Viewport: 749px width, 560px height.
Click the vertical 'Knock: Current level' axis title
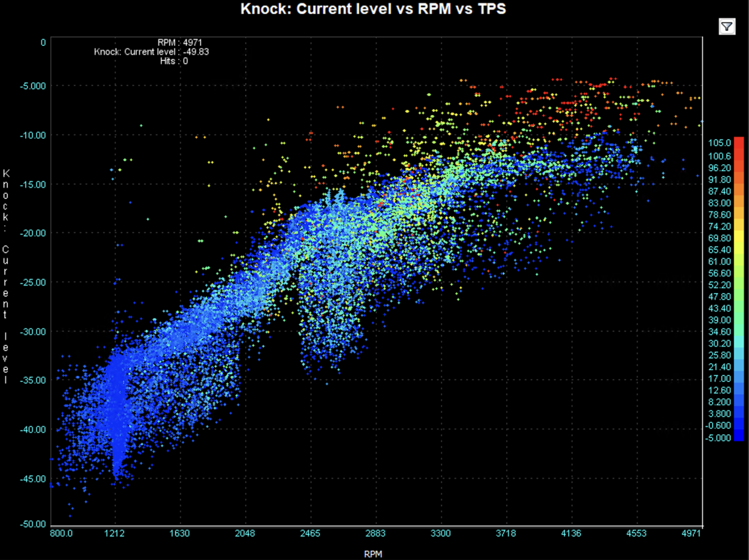(7, 277)
